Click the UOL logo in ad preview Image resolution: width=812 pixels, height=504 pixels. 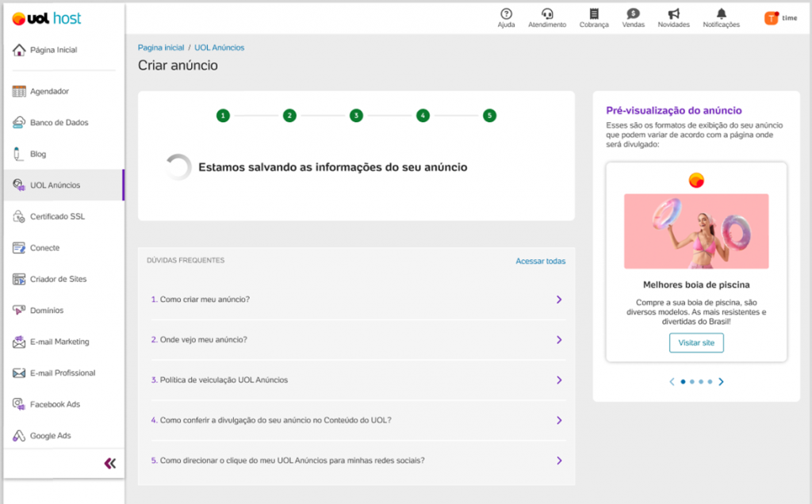click(696, 180)
